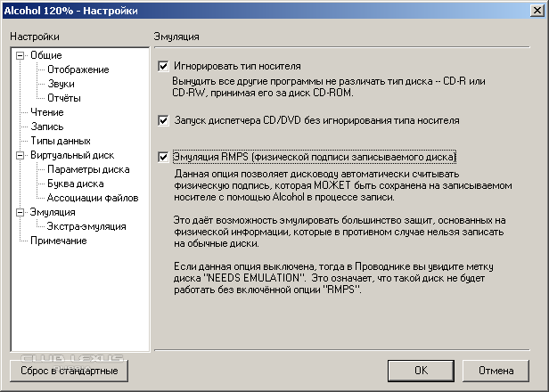
Task: Toggle the 'Игнорировать тип носителя' checkbox
Action: 163,66
